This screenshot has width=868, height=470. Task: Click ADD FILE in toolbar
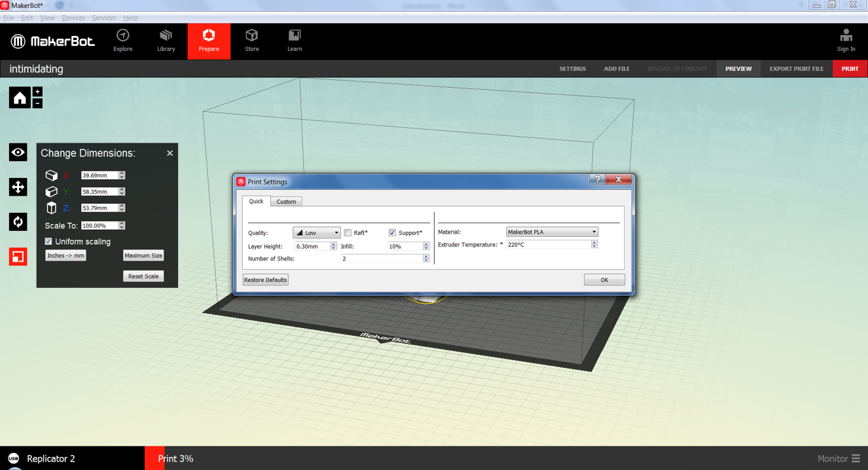(x=617, y=69)
